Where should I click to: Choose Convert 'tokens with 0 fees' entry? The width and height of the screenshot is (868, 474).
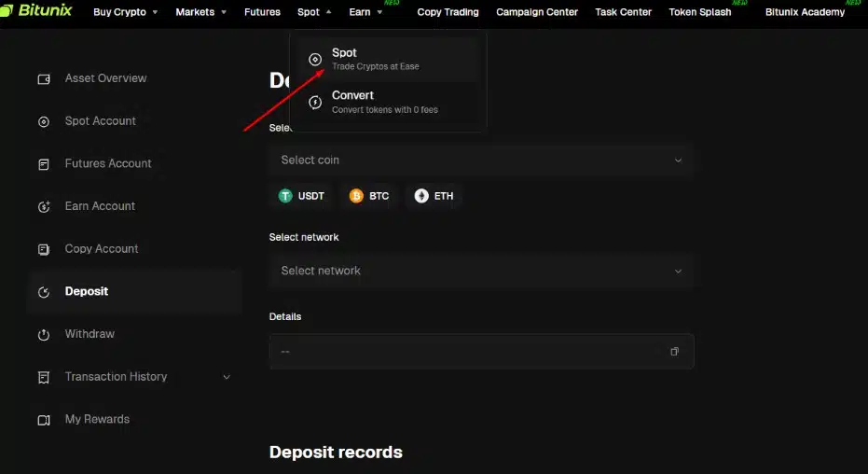(x=388, y=103)
